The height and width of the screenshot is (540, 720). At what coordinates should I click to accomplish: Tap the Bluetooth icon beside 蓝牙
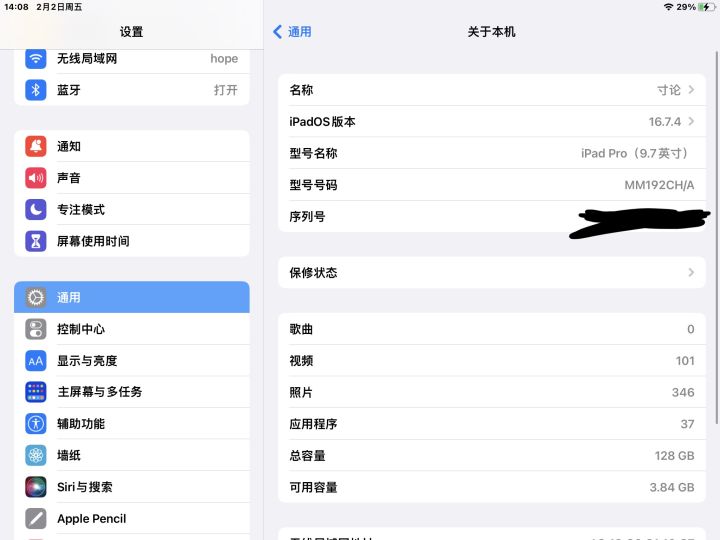point(35,90)
